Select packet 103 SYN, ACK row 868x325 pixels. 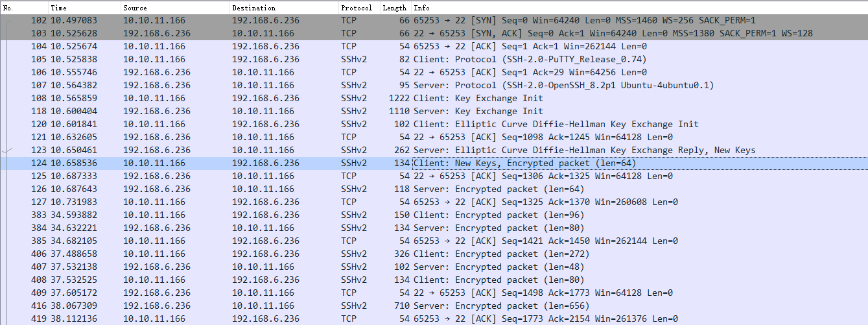pyautogui.click(x=434, y=33)
